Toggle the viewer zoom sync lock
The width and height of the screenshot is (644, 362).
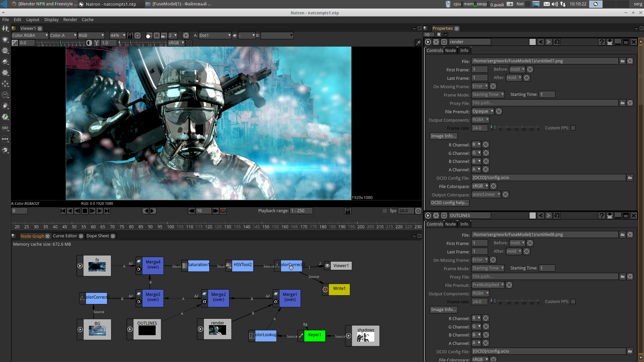[x=130, y=36]
